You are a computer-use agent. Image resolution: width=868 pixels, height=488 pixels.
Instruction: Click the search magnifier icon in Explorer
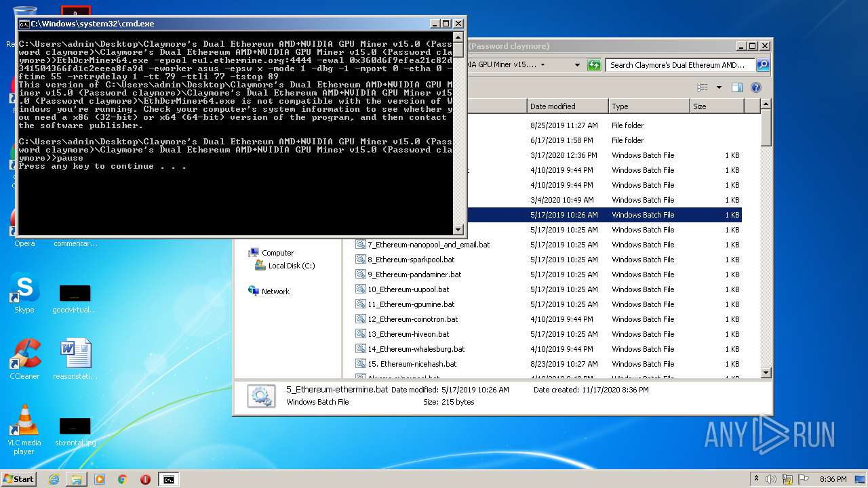pos(763,65)
